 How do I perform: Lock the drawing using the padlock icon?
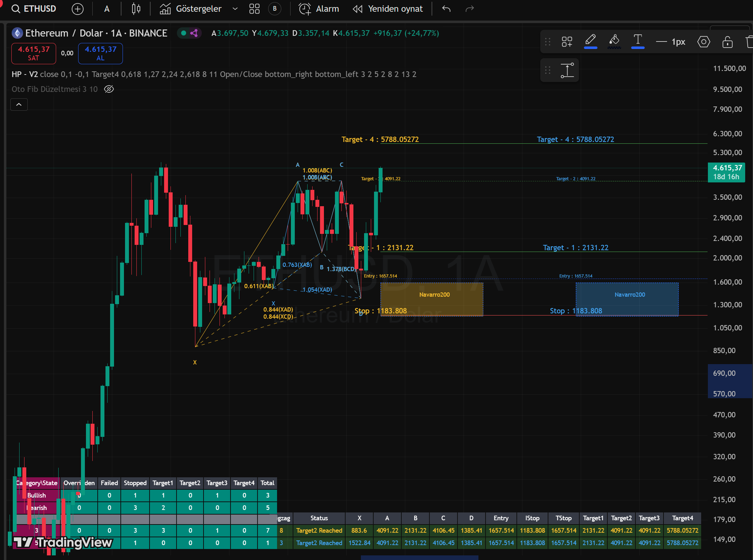(727, 42)
